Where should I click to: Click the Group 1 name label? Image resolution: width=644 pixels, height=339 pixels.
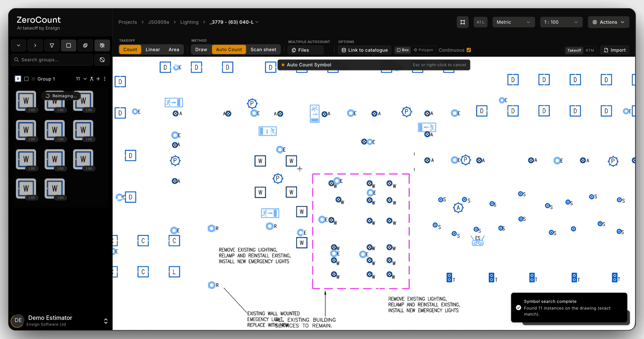[x=46, y=79]
